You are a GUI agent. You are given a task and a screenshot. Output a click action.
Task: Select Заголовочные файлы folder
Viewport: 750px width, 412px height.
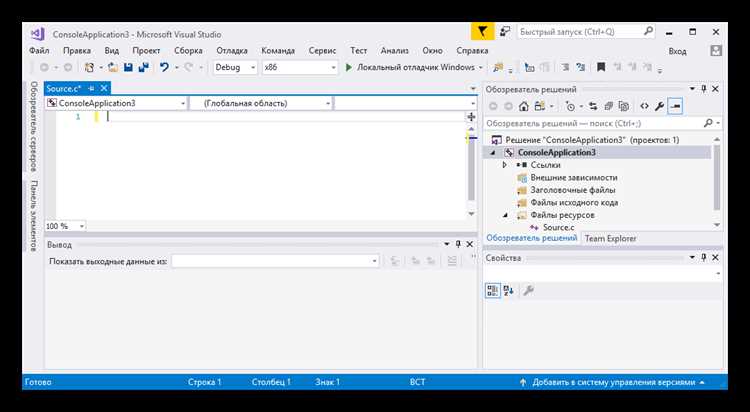point(573,190)
